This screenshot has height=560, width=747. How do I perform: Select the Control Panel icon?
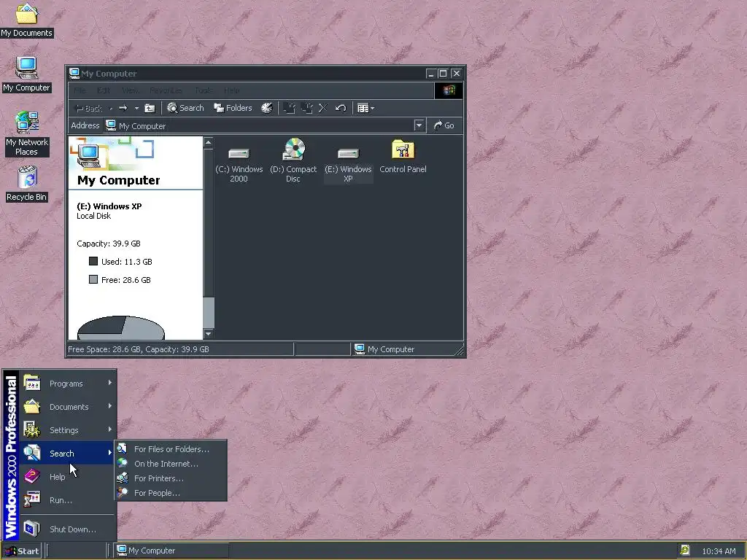(403, 156)
